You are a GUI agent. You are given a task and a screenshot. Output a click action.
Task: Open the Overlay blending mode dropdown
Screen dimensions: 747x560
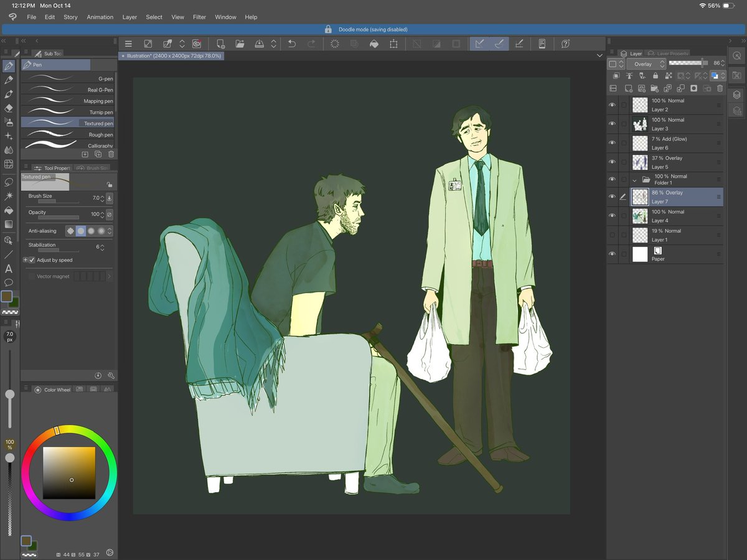[x=646, y=64]
